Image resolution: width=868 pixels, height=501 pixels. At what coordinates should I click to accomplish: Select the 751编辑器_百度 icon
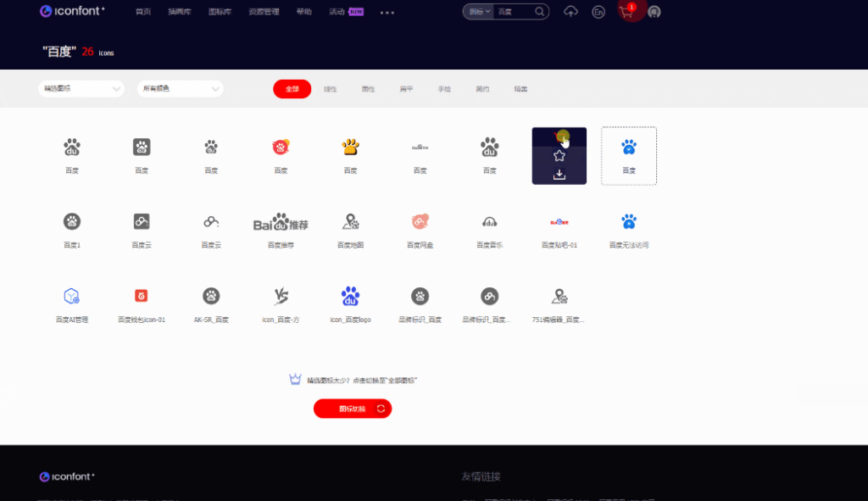559,296
